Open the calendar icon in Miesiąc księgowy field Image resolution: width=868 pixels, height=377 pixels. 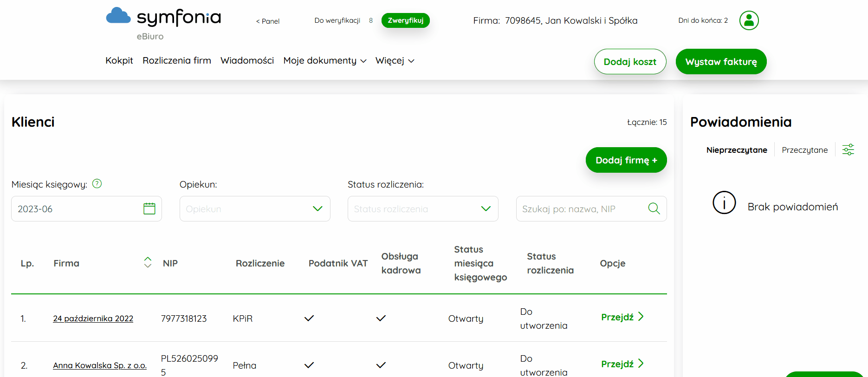[149, 208]
